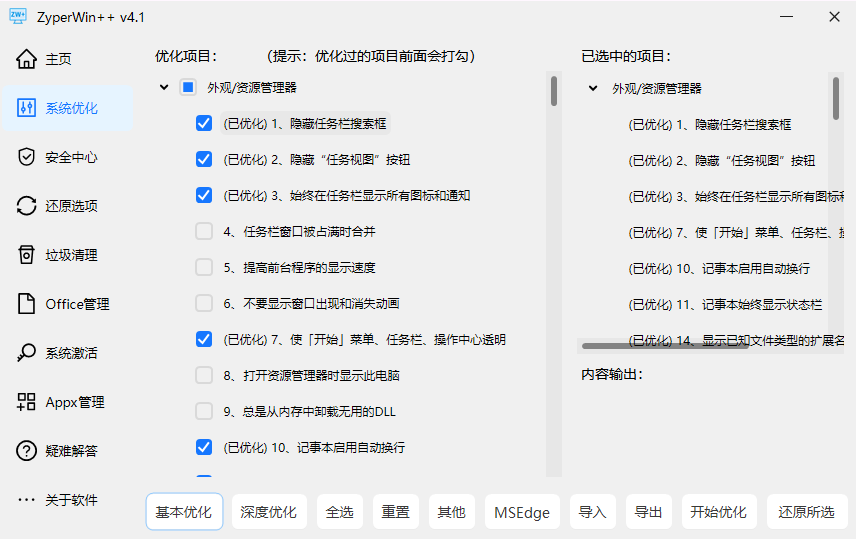Click the selected items vertical scrollbar

pyautogui.click(x=836, y=98)
